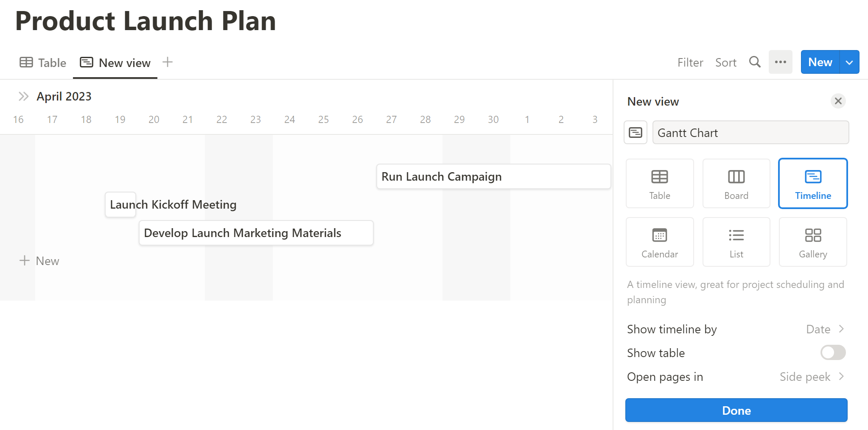Open the more options ellipsis menu
The image size is (868, 430).
(x=781, y=62)
